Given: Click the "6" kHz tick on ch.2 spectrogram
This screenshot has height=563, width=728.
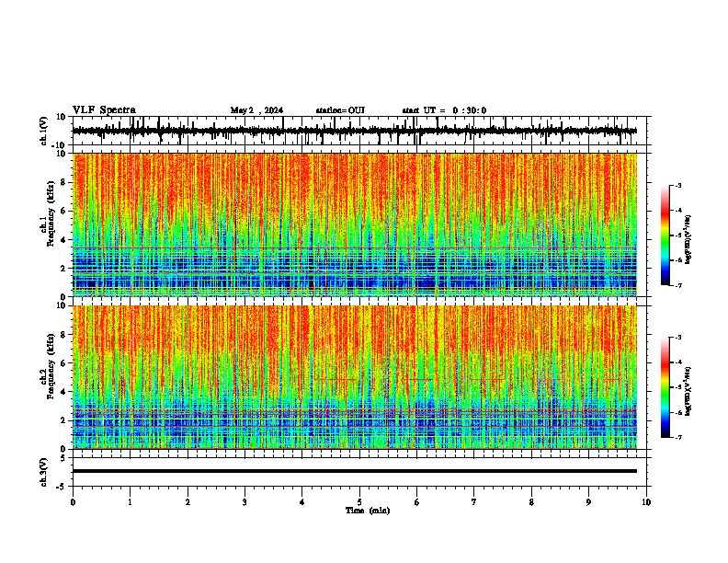Looking at the screenshot, I should click(x=64, y=363).
